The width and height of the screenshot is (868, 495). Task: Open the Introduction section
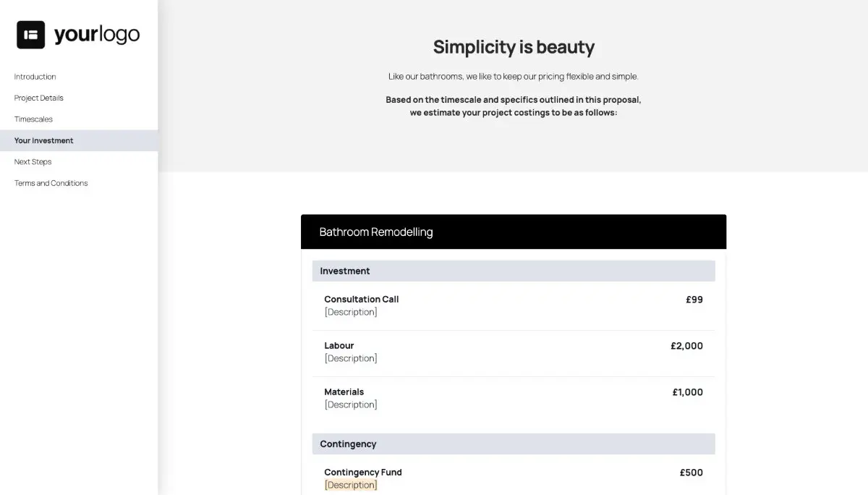pos(35,76)
